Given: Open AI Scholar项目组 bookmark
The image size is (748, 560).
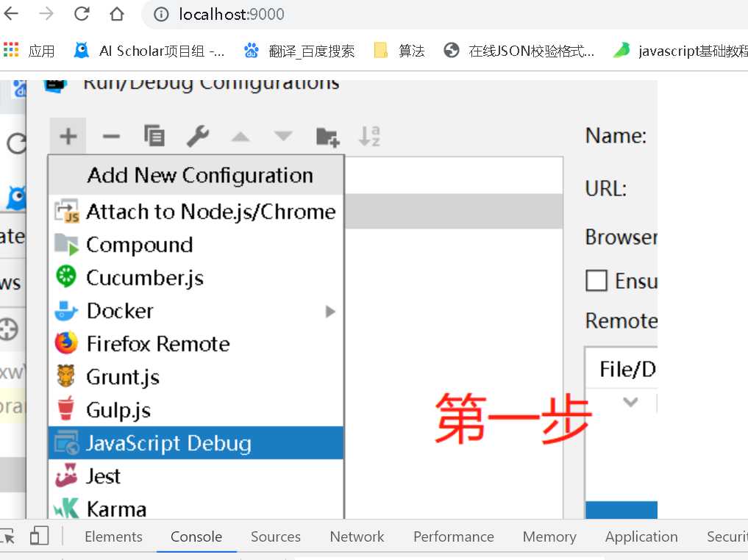Looking at the screenshot, I should [x=149, y=51].
